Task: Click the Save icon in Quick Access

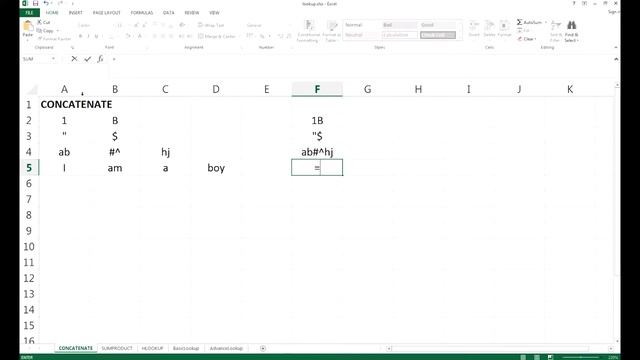Action: (36, 3)
